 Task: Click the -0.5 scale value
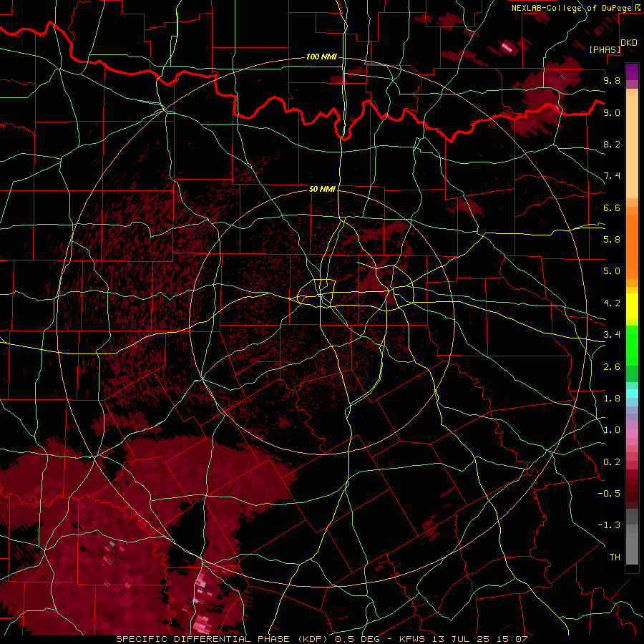pos(609,494)
